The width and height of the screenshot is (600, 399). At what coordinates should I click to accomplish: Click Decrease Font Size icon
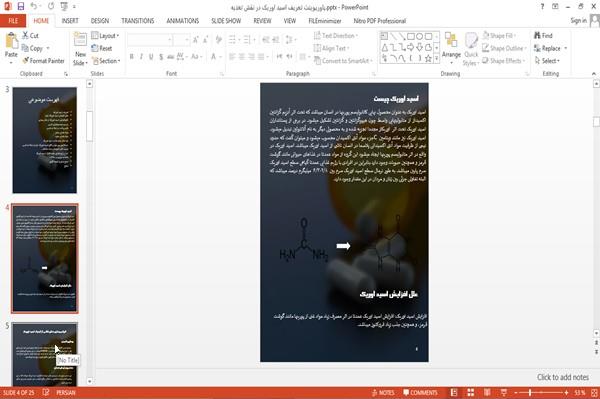[206, 39]
